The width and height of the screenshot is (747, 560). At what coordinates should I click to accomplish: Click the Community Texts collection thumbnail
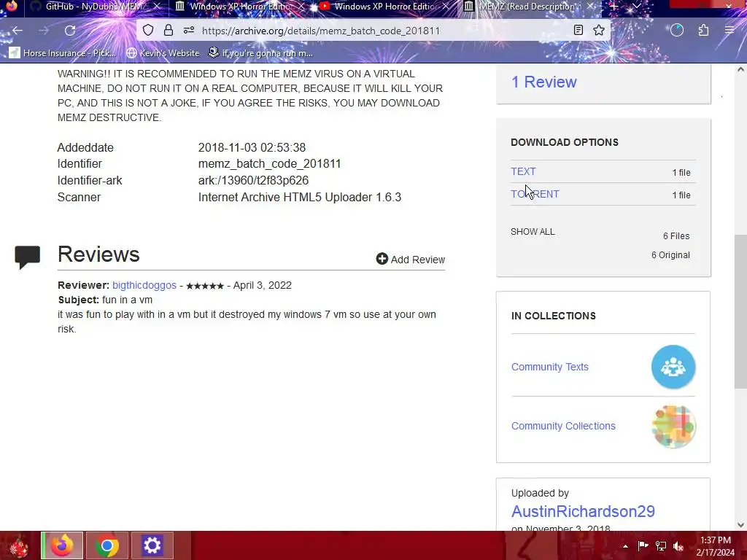coord(673,367)
